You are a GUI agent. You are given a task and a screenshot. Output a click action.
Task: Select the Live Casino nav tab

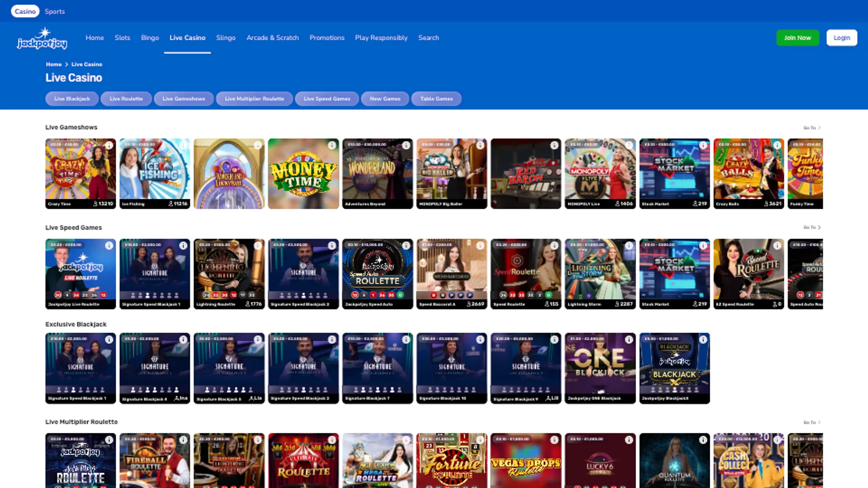click(x=188, y=38)
